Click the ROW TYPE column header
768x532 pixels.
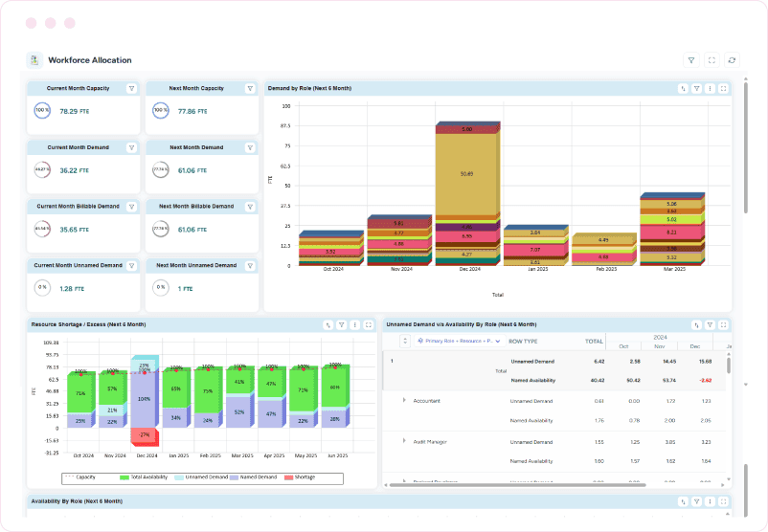[523, 342]
